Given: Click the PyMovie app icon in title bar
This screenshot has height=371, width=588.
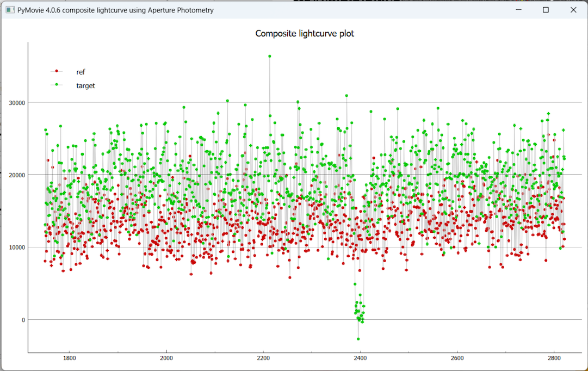Looking at the screenshot, I should pos(9,10).
